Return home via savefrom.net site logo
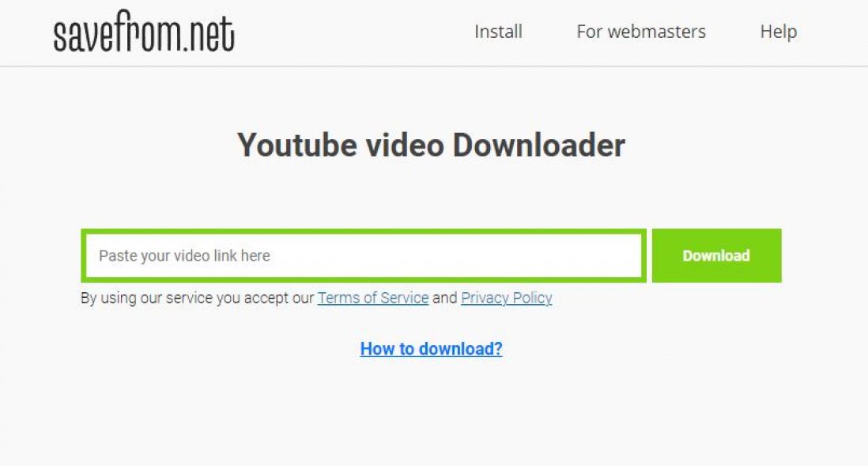 [144, 32]
